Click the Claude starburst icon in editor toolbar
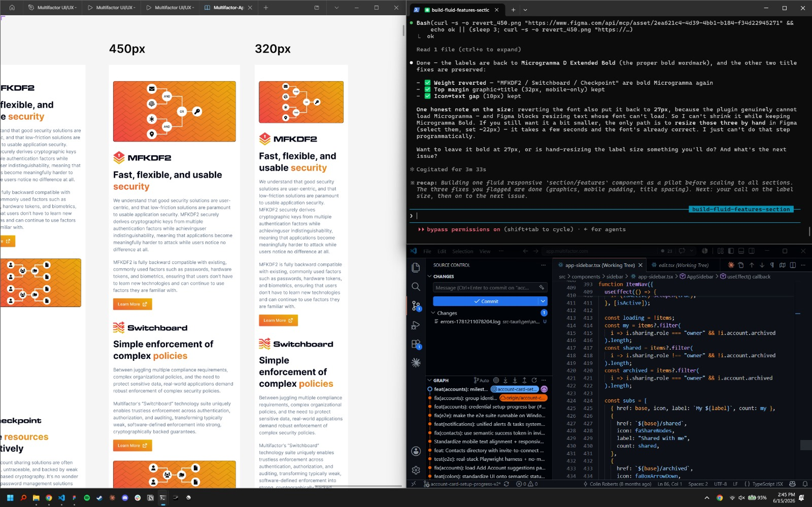 pyautogui.click(x=731, y=265)
